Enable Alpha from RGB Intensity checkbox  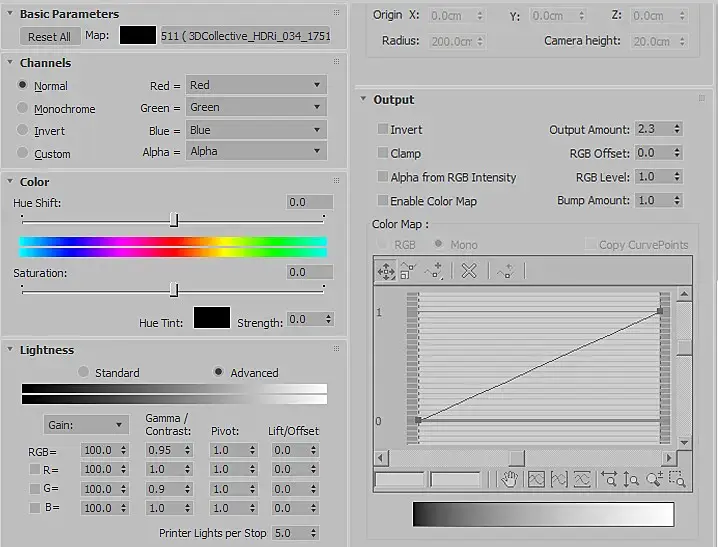(383, 176)
